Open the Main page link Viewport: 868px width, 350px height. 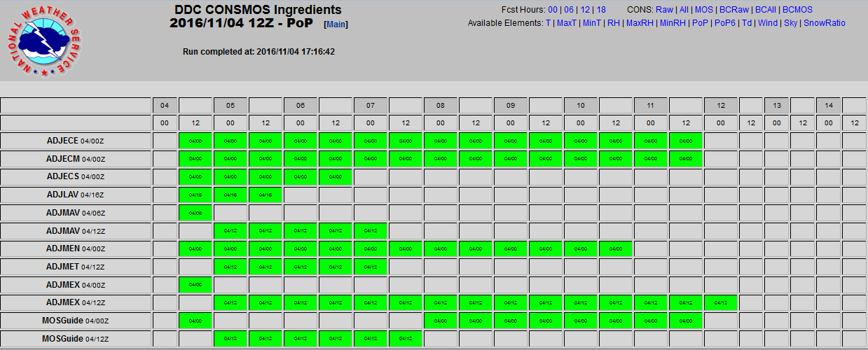(336, 24)
